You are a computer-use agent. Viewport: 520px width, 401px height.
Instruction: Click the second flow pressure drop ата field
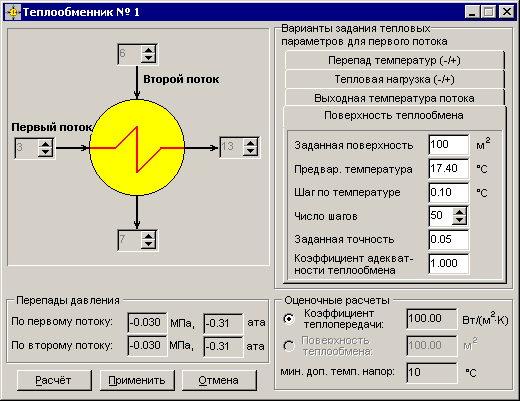coord(223,347)
